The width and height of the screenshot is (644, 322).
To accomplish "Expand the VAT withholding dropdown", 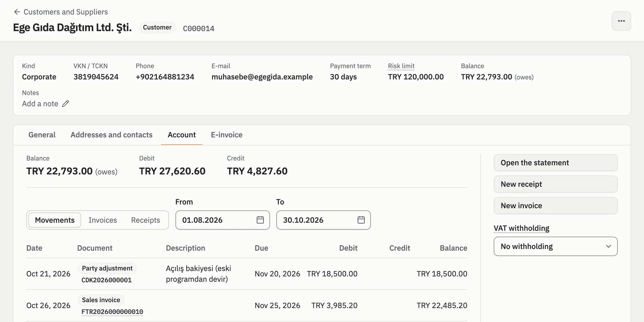I will point(555,246).
